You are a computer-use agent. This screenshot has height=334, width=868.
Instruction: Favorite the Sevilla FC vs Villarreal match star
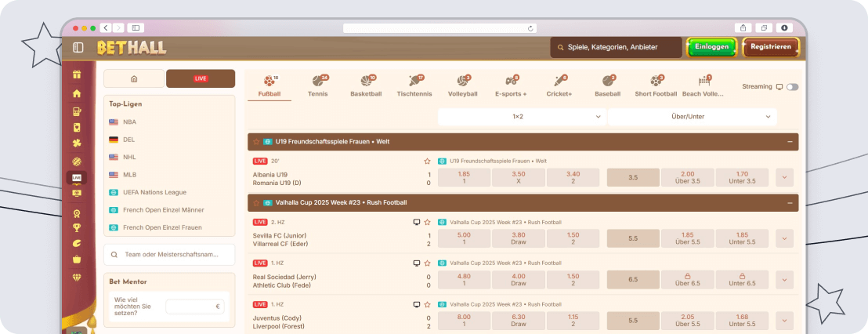tap(428, 222)
